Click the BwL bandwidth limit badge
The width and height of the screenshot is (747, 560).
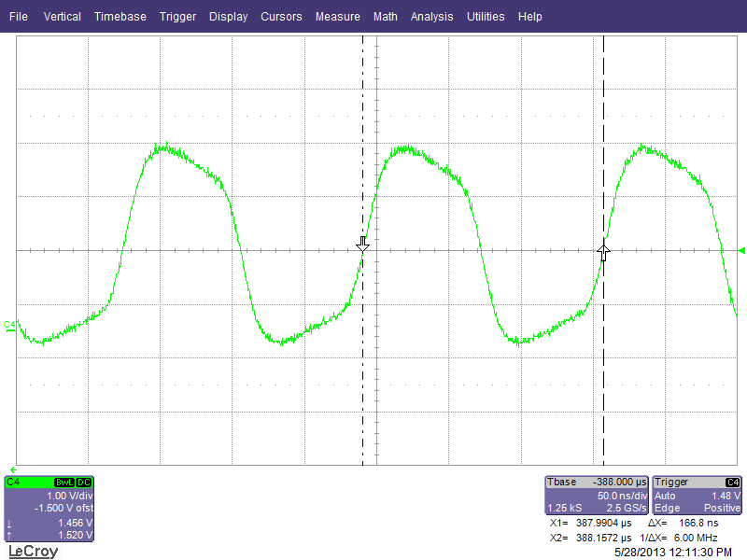tap(64, 483)
